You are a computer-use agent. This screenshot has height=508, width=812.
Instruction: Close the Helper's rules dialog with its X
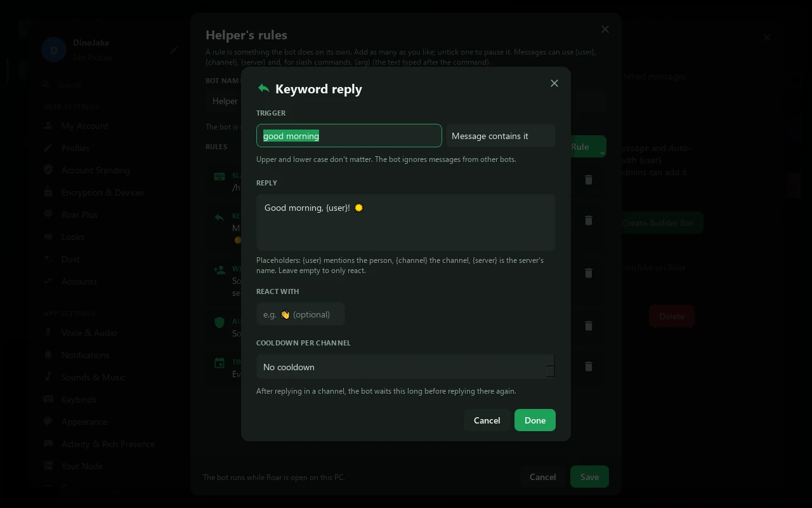pyautogui.click(x=605, y=29)
